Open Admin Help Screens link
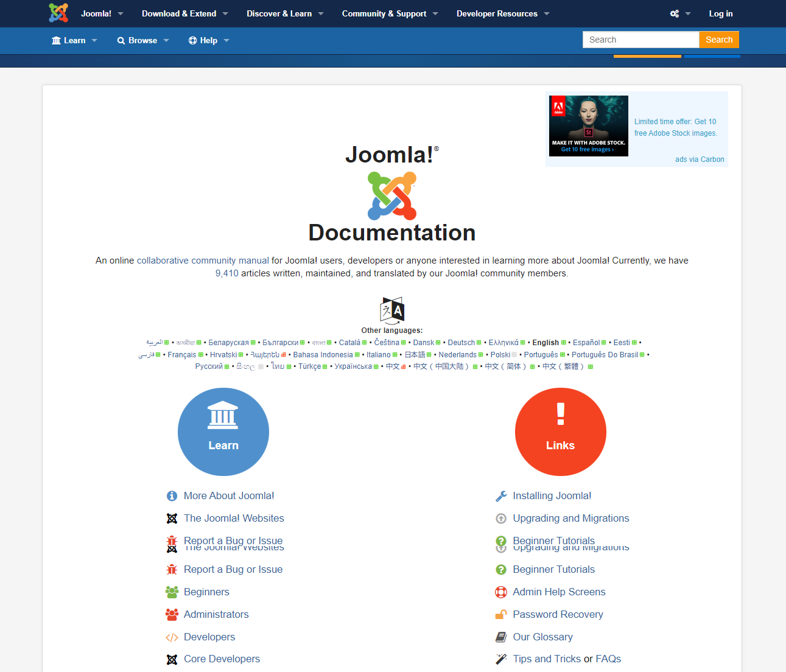Viewport: 786px width, 672px height. [559, 592]
